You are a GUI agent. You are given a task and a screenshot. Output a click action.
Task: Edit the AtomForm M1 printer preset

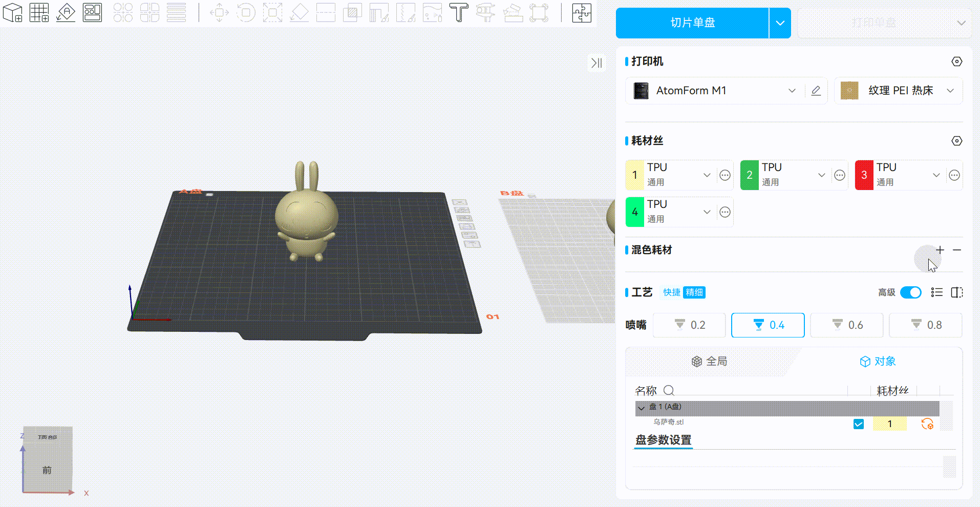pyautogui.click(x=816, y=91)
